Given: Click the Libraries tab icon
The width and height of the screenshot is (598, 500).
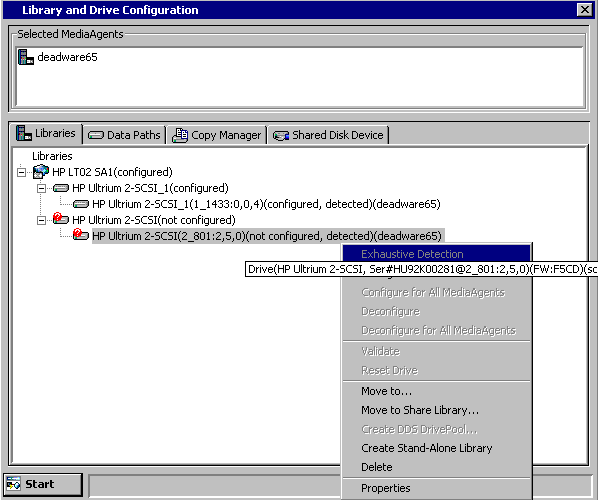Looking at the screenshot, I should pyautogui.click(x=24, y=133).
